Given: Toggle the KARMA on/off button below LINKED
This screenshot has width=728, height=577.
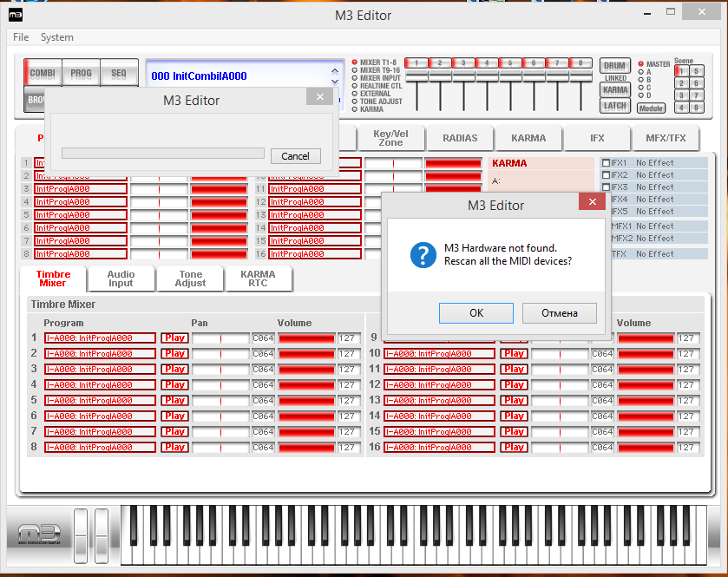Looking at the screenshot, I should 615,90.
